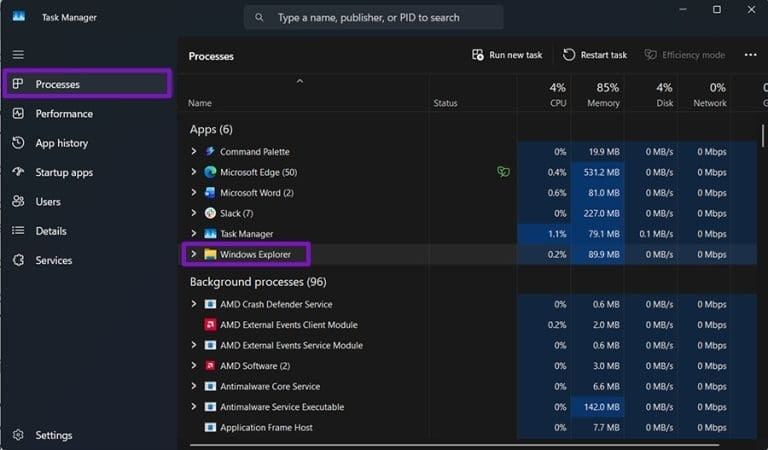The height and width of the screenshot is (450, 768).
Task: Click the Antimalware Service Executable icon
Action: pyautogui.click(x=210, y=407)
